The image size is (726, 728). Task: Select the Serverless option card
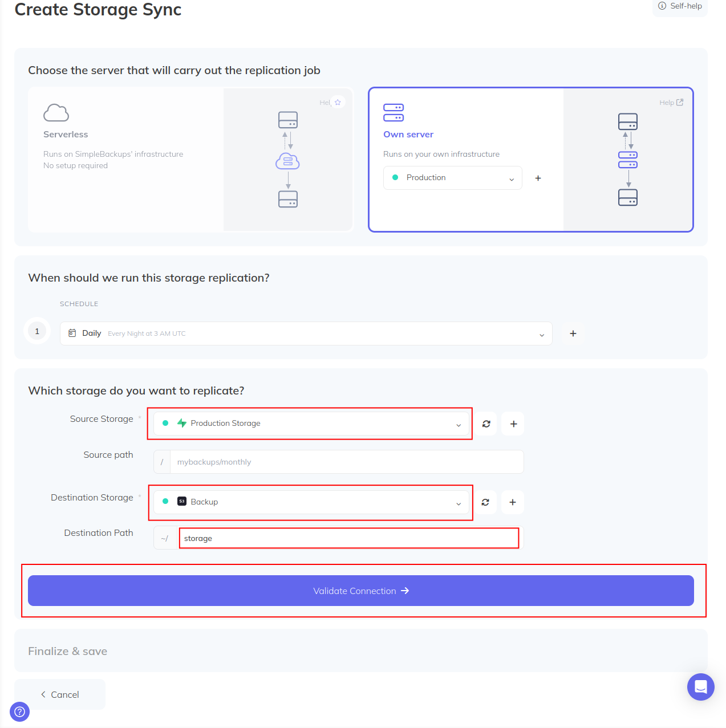(190, 160)
